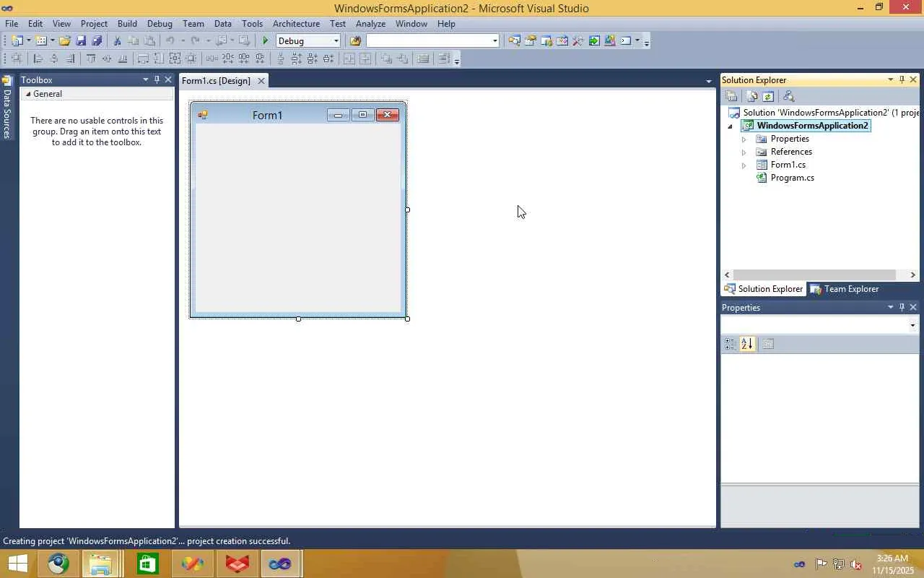Screen dimensions: 924x578
Task: Click the Solution Explorer horizontal scrollbar right arrow
Action: (913, 275)
